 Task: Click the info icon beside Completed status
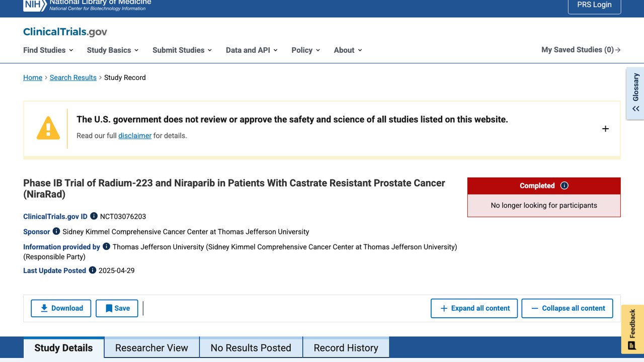565,186
